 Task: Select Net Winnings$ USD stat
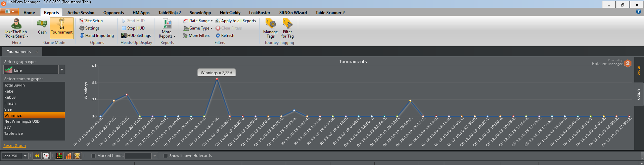(34, 121)
